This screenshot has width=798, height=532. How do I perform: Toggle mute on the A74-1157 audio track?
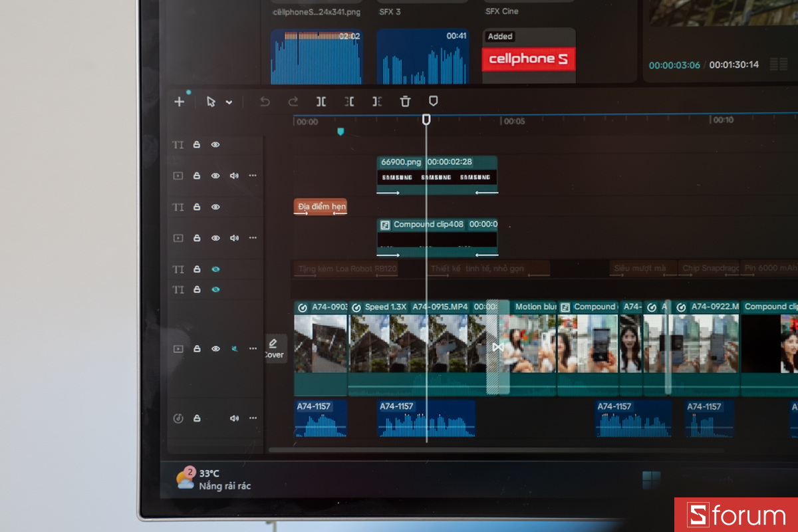click(234, 418)
